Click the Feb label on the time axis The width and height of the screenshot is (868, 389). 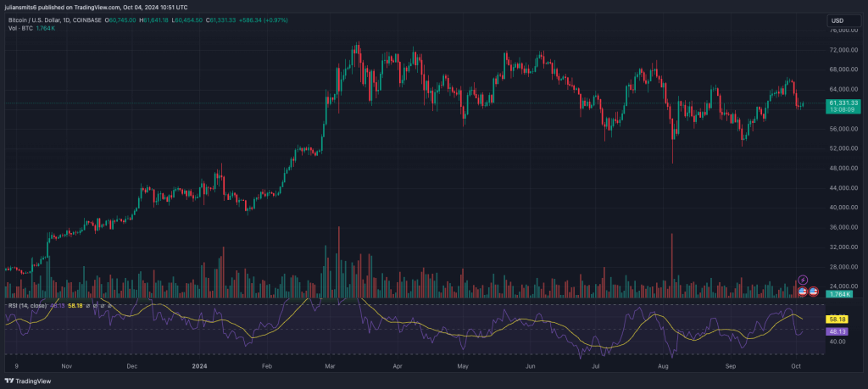coord(267,366)
